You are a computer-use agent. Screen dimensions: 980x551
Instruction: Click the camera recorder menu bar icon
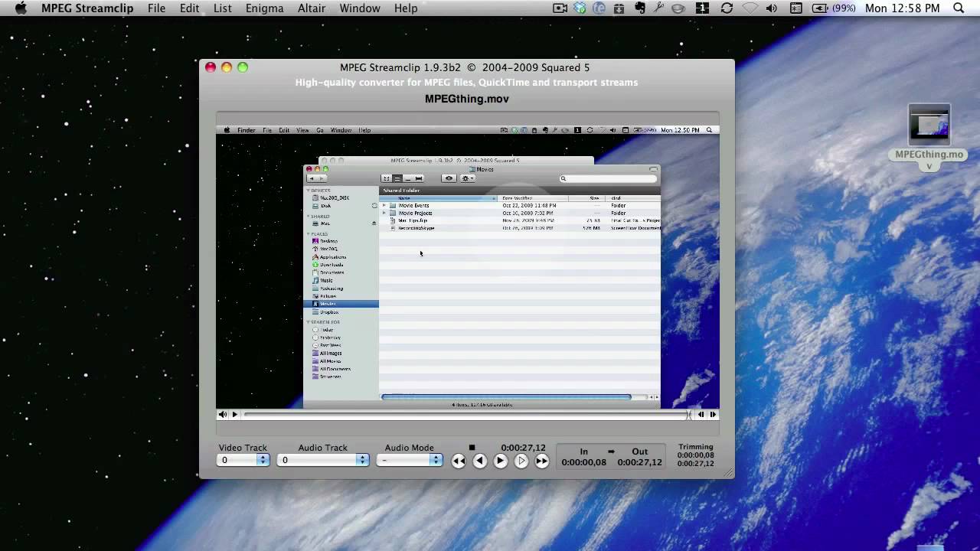click(560, 8)
